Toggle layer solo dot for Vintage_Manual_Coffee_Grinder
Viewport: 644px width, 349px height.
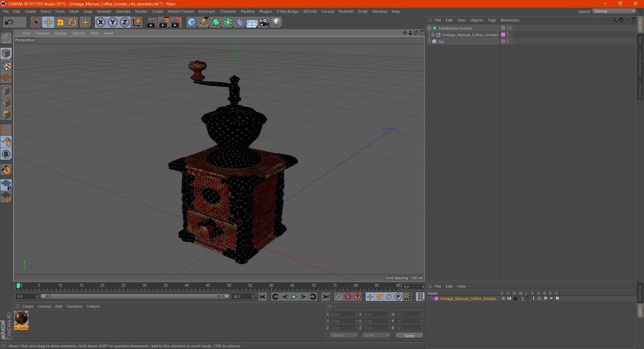(x=503, y=298)
